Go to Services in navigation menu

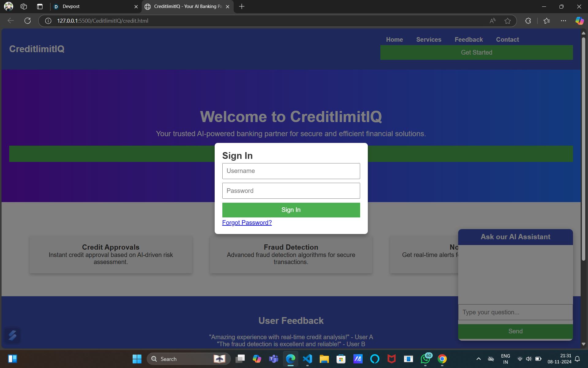click(x=428, y=40)
